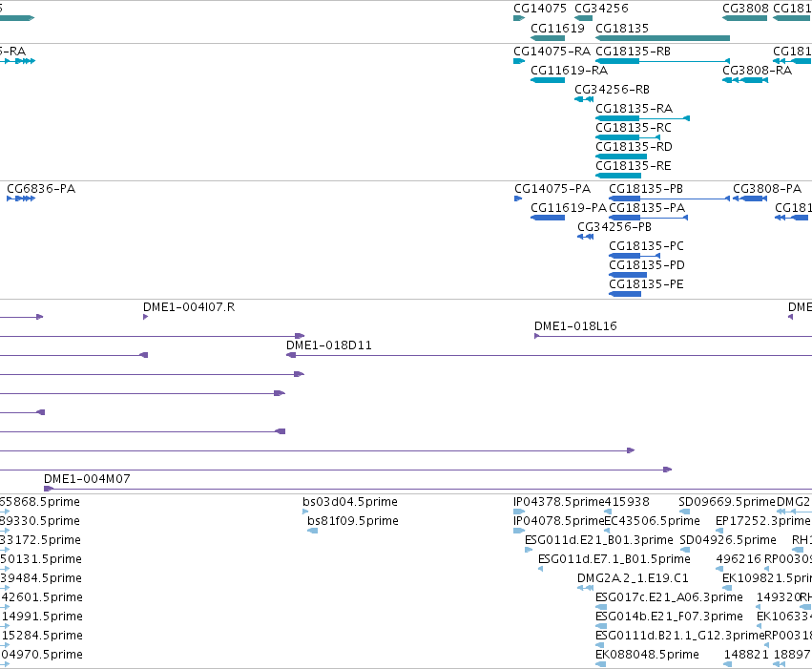Viewport: 812px width, 669px height.
Task: Click the CG18135-RE transcript label
Action: (x=634, y=166)
